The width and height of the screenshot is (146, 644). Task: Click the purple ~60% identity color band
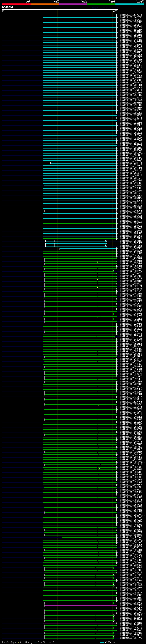pyautogui.click(x=73, y=4)
